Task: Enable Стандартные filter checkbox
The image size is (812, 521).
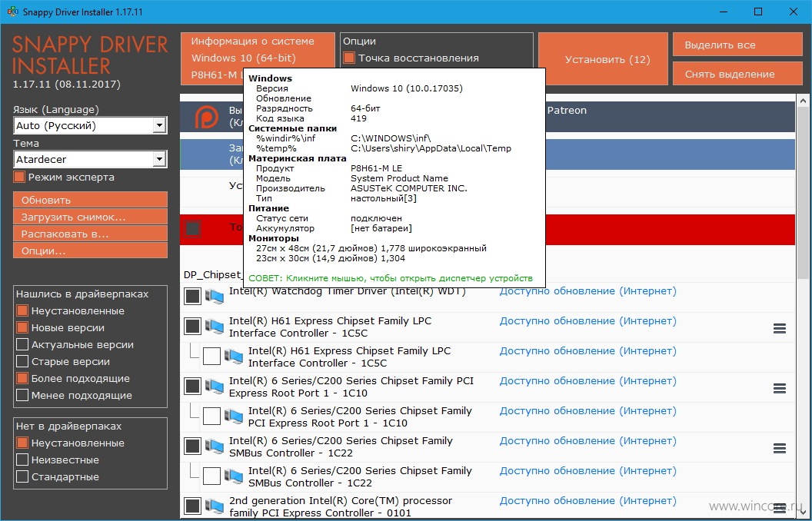Action: pos(22,477)
